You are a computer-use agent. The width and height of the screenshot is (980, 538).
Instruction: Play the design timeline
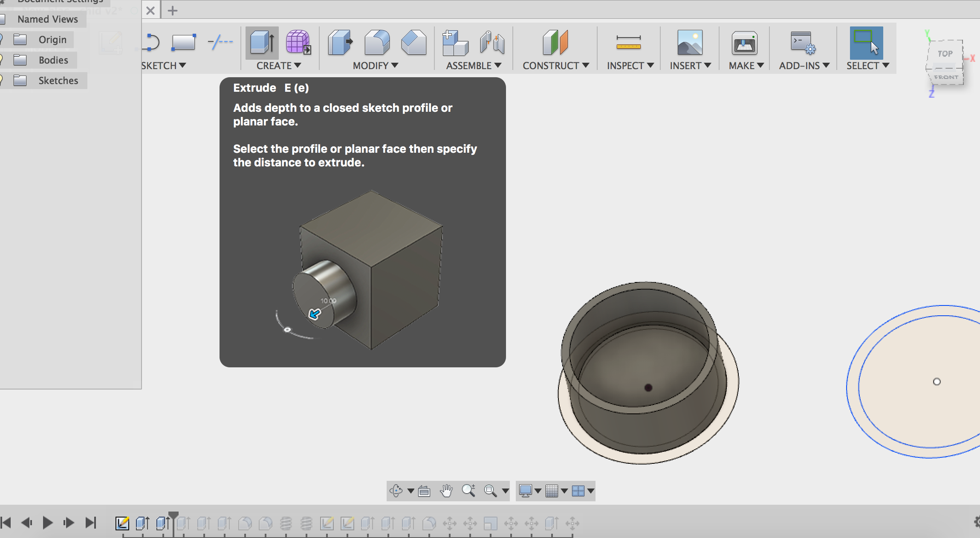pos(48,523)
